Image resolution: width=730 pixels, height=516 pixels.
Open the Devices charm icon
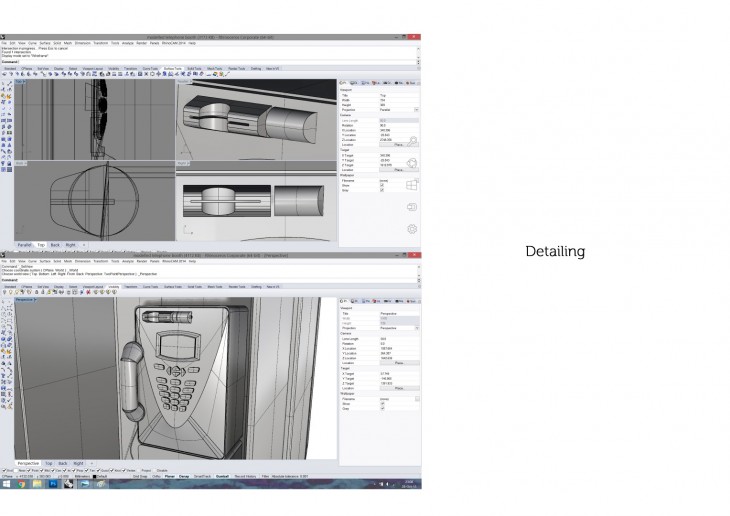pyautogui.click(x=411, y=207)
